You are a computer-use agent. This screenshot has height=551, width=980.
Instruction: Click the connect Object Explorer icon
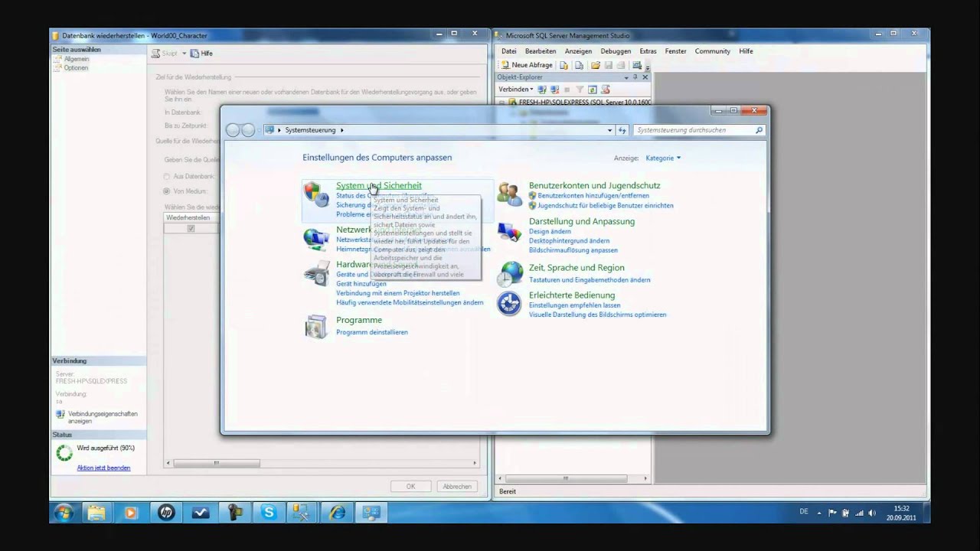tap(543, 90)
